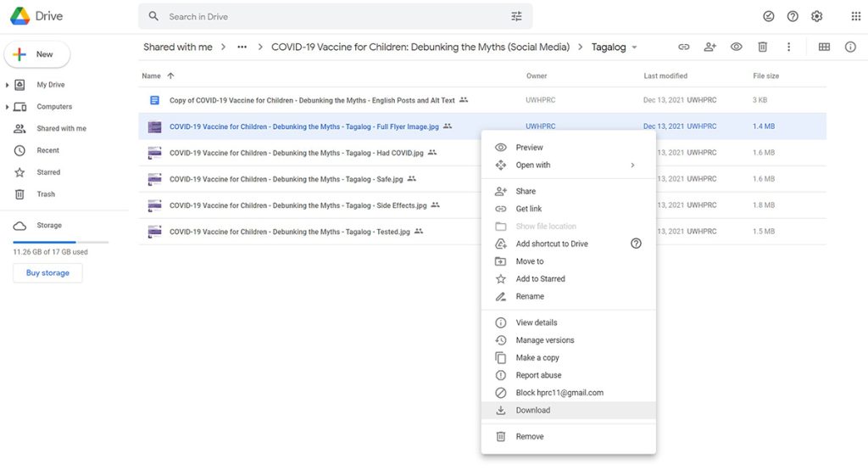
Task: Choose Remove from context menu
Action: coord(569,437)
